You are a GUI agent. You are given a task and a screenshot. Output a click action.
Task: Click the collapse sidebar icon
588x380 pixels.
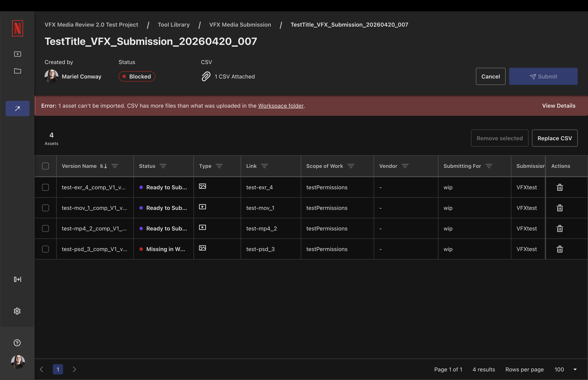(18, 279)
